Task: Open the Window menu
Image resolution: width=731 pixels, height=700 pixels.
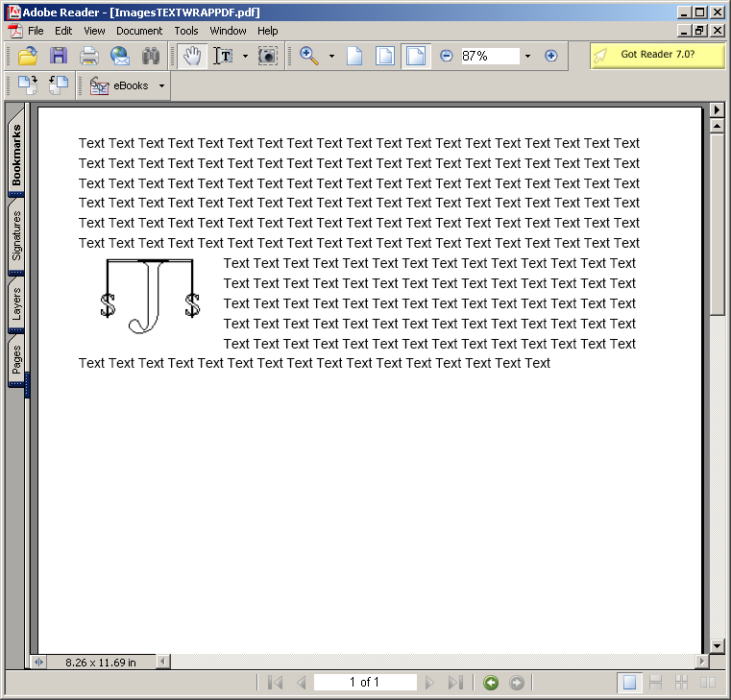Action: click(228, 31)
